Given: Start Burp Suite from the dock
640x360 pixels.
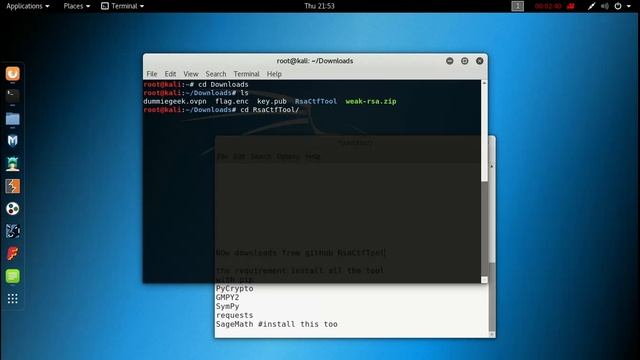Looking at the screenshot, I should [13, 186].
